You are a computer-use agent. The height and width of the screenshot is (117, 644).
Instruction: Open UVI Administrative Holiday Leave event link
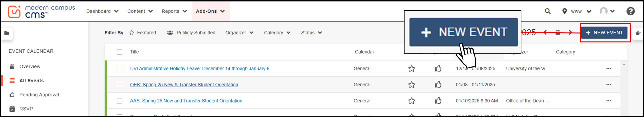(x=200, y=69)
